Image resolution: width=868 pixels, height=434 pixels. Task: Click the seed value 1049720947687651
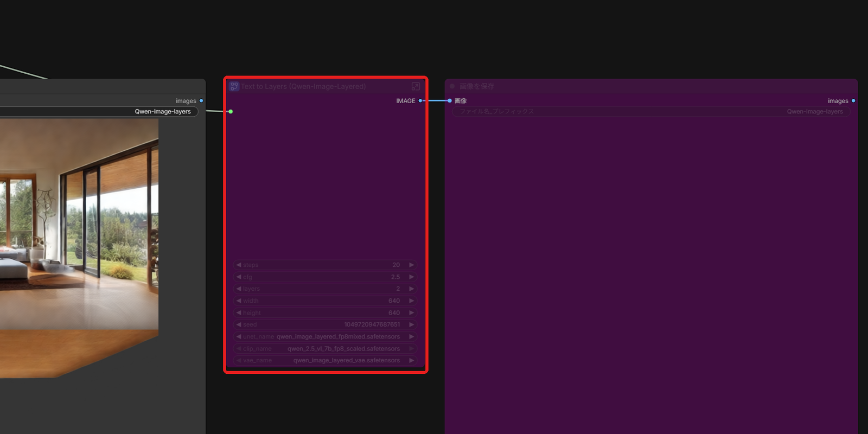click(x=372, y=324)
